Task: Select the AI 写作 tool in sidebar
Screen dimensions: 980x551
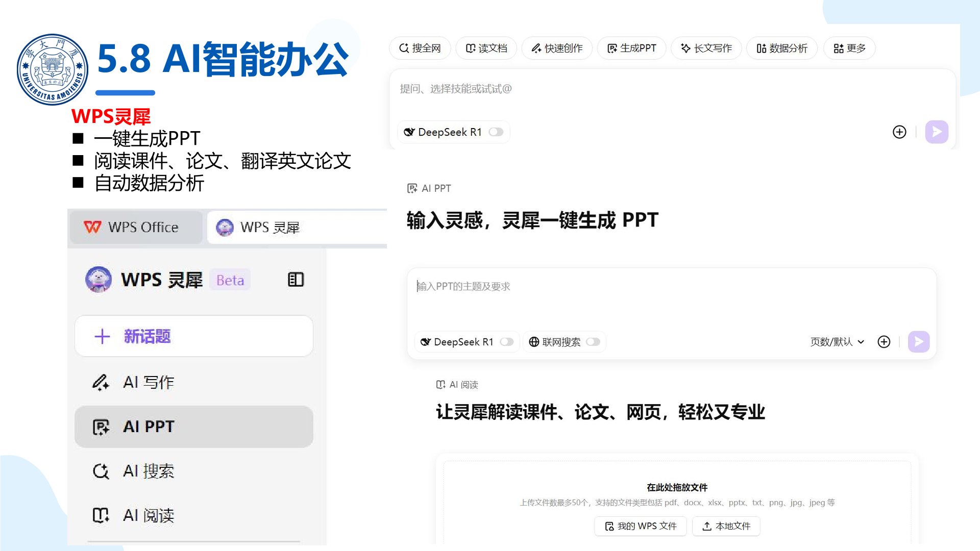Action: pyautogui.click(x=148, y=382)
